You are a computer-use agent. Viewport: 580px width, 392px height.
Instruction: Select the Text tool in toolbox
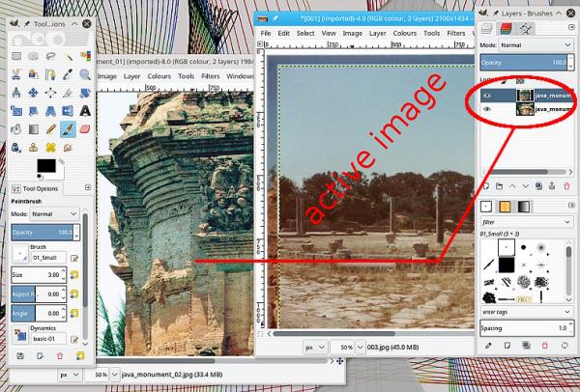click(85, 111)
